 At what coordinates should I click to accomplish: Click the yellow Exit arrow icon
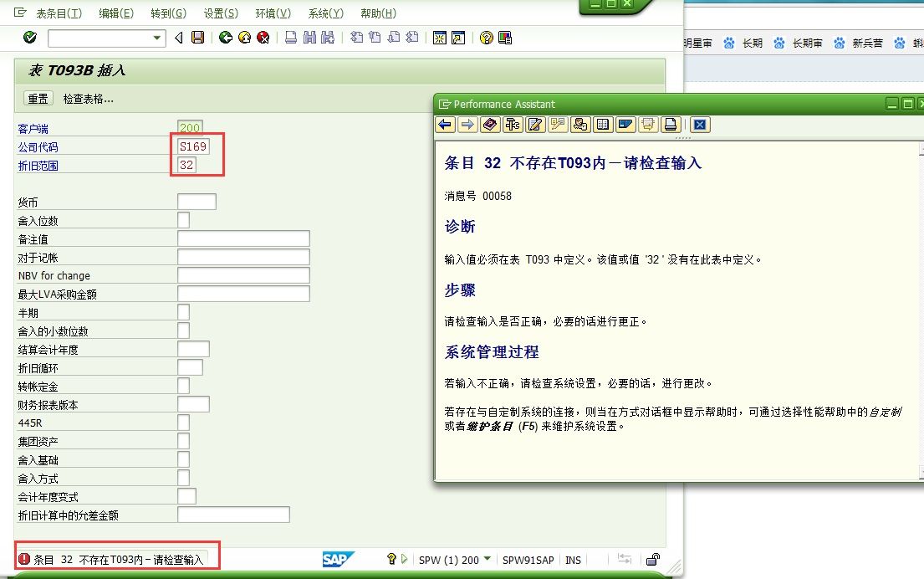[x=244, y=38]
